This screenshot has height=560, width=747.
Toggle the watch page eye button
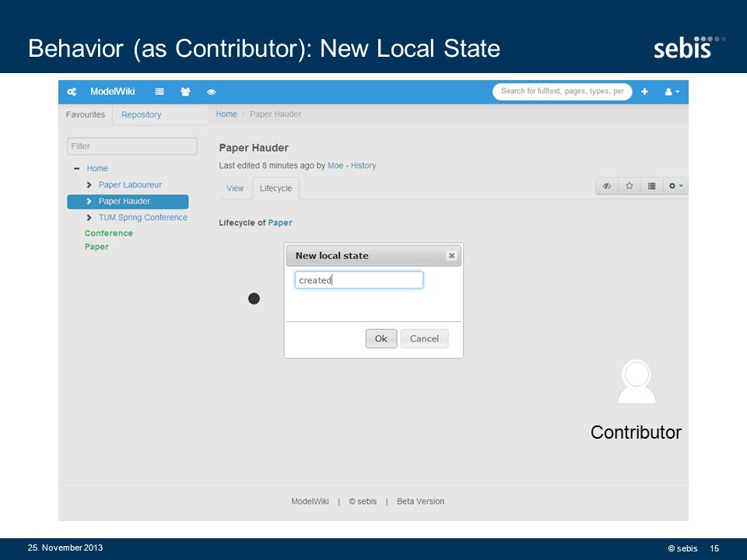(606, 186)
